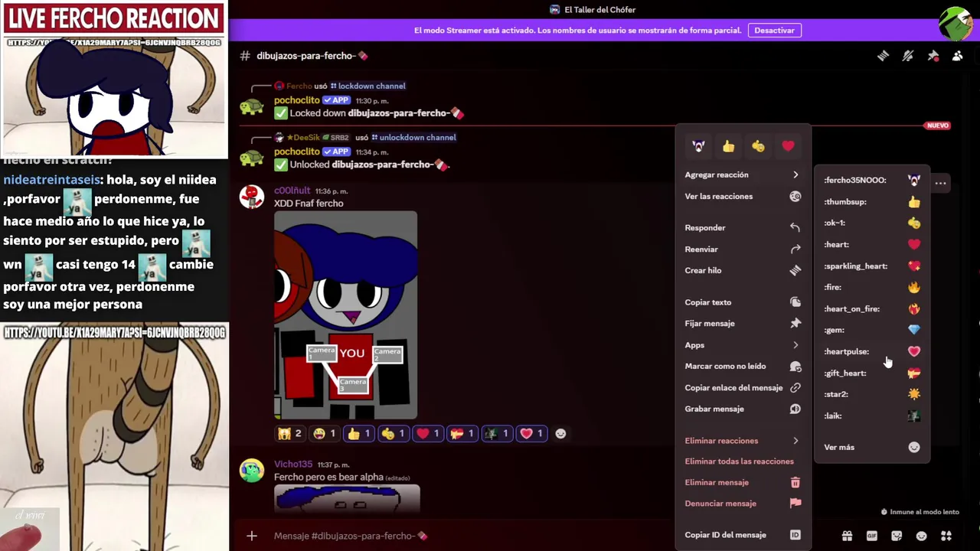Image resolution: width=980 pixels, height=551 pixels.
Task: Toggle the laughing emoji reaction under message
Action: point(325,434)
